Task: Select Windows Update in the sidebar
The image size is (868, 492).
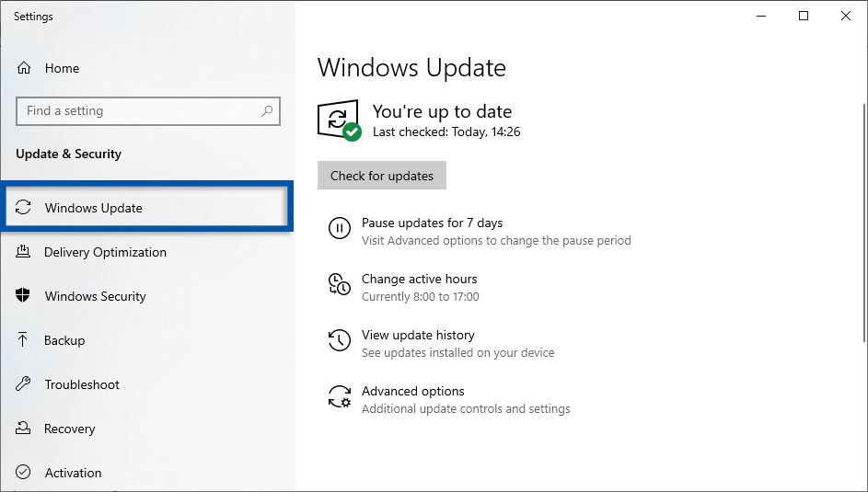Action: click(93, 208)
